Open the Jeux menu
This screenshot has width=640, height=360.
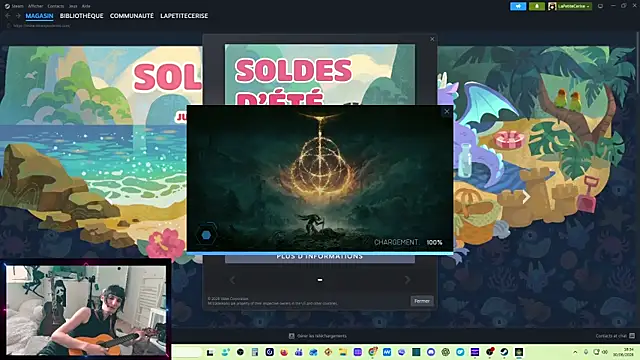73,6
